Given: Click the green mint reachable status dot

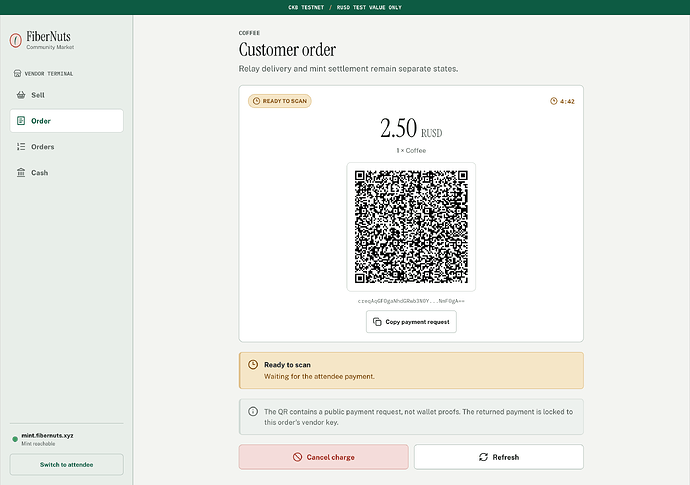Looking at the screenshot, I should pos(15,439).
